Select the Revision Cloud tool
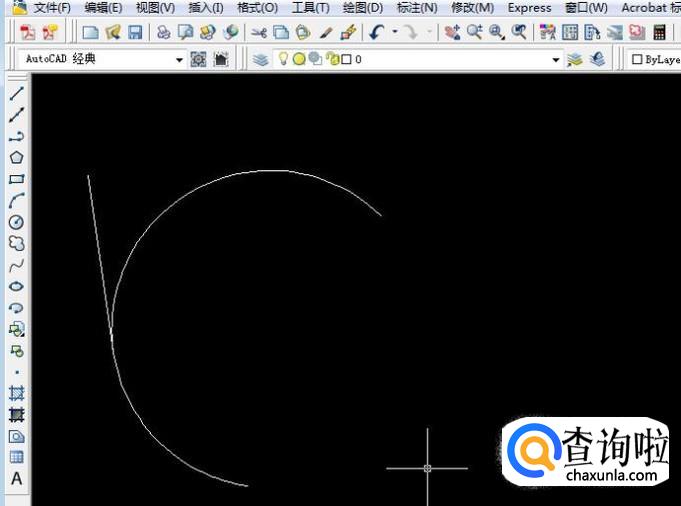The image size is (681, 506). pos(17,244)
